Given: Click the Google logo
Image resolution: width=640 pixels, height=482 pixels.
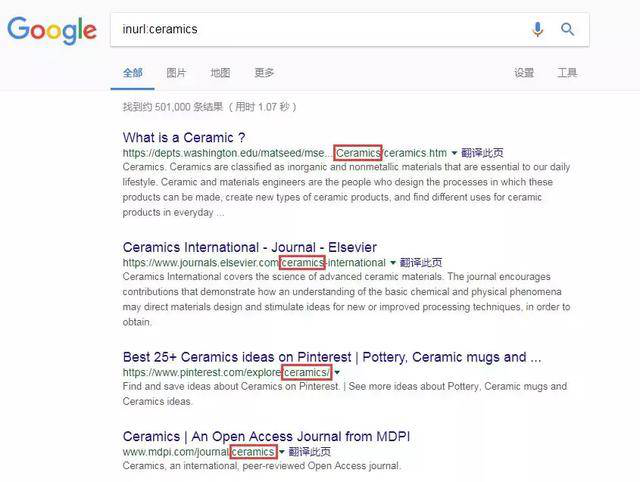Looking at the screenshot, I should coord(52,30).
